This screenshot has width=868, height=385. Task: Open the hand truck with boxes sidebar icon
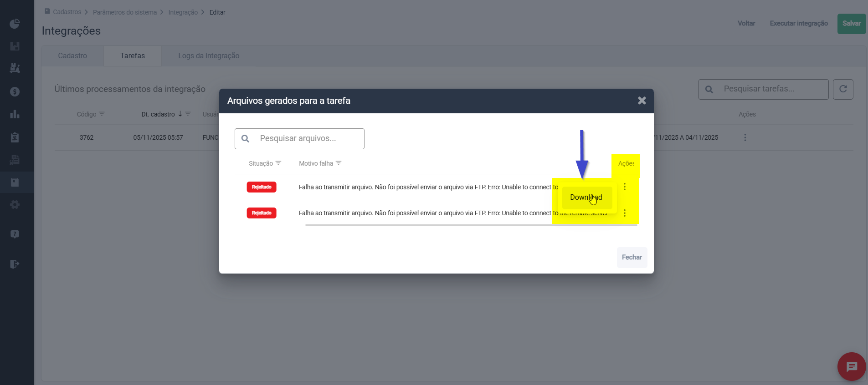(15, 68)
